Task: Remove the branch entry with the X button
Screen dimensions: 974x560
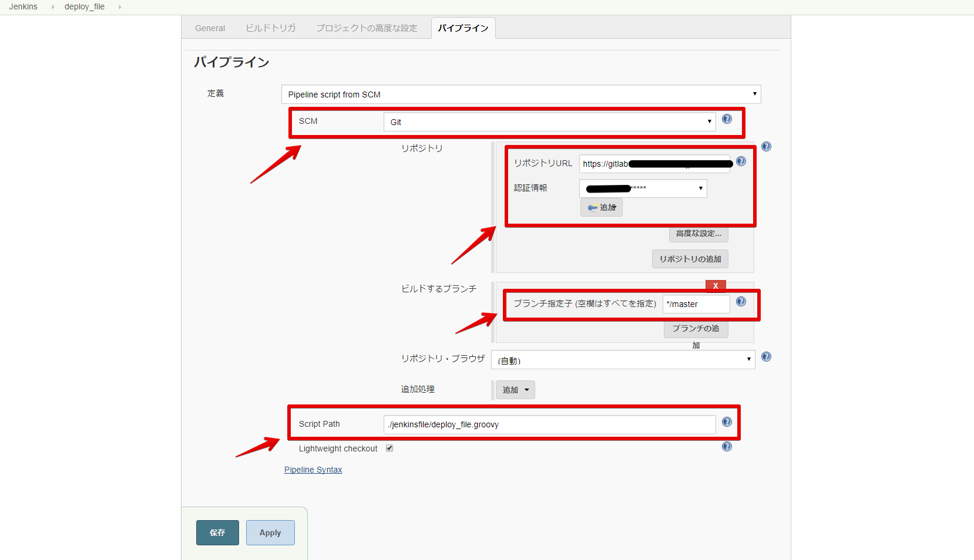Action: [x=715, y=285]
